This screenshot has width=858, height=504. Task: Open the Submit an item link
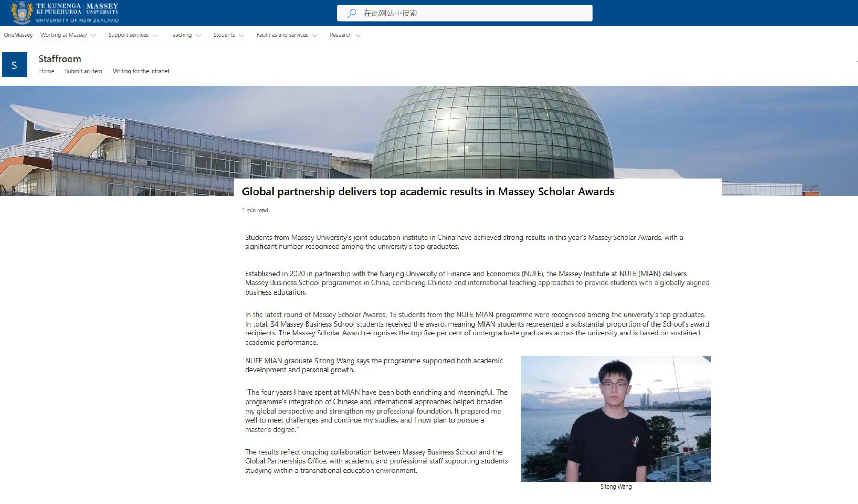click(84, 71)
